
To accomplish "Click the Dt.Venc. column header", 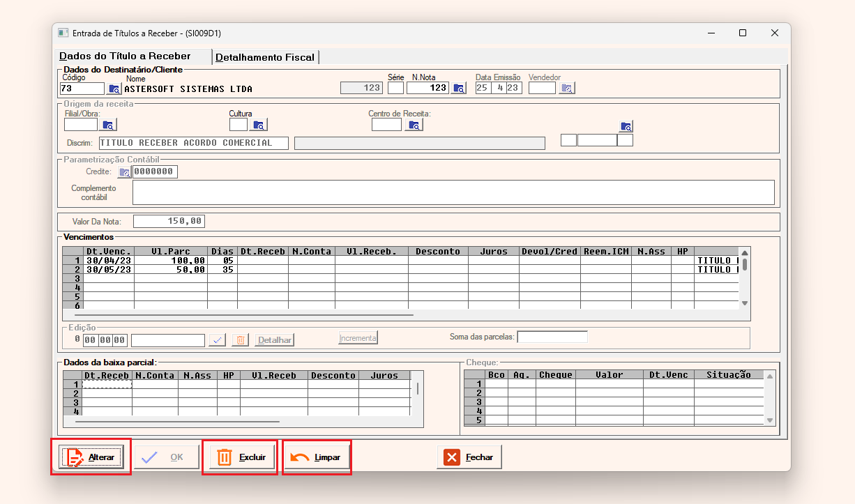I will click(108, 251).
